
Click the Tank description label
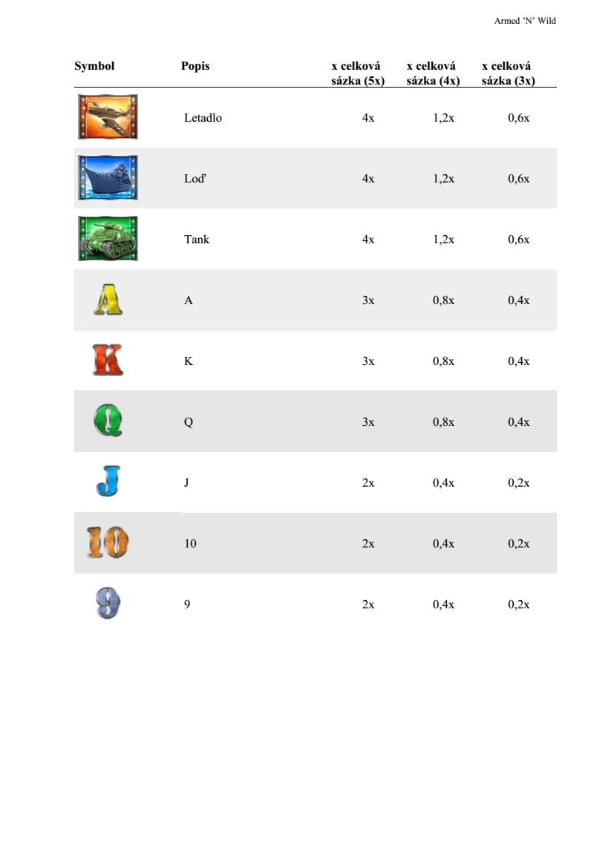coord(197,239)
